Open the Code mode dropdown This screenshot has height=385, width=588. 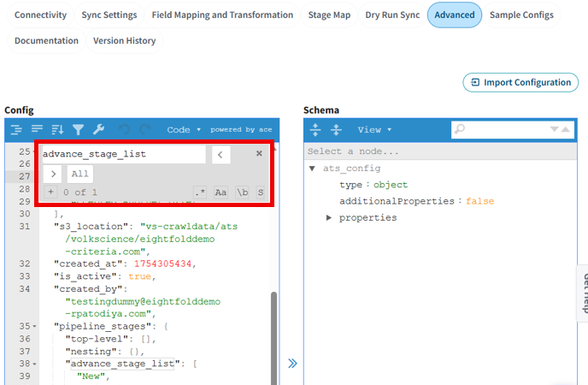[x=184, y=130]
